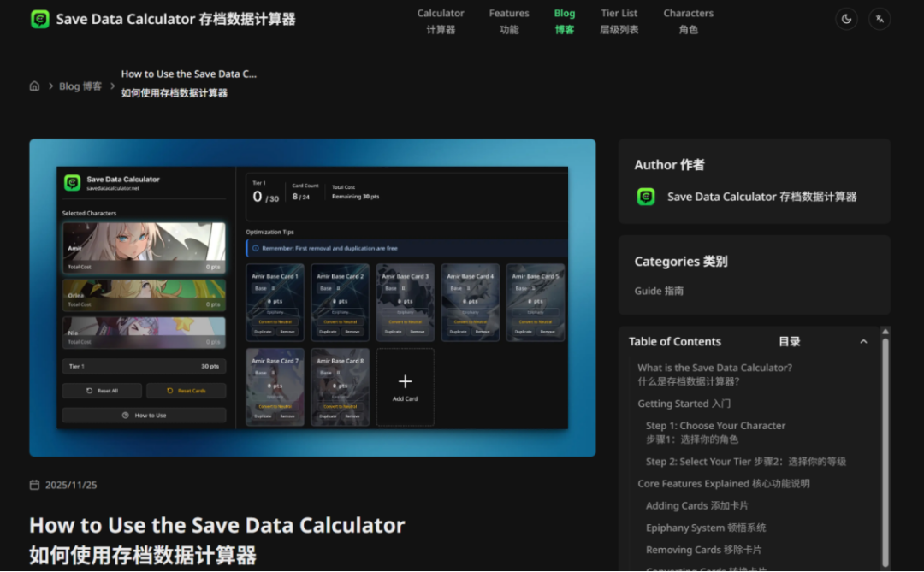This screenshot has height=572, width=924.
Task: Open the Characters nav item
Action: pyautogui.click(x=688, y=21)
